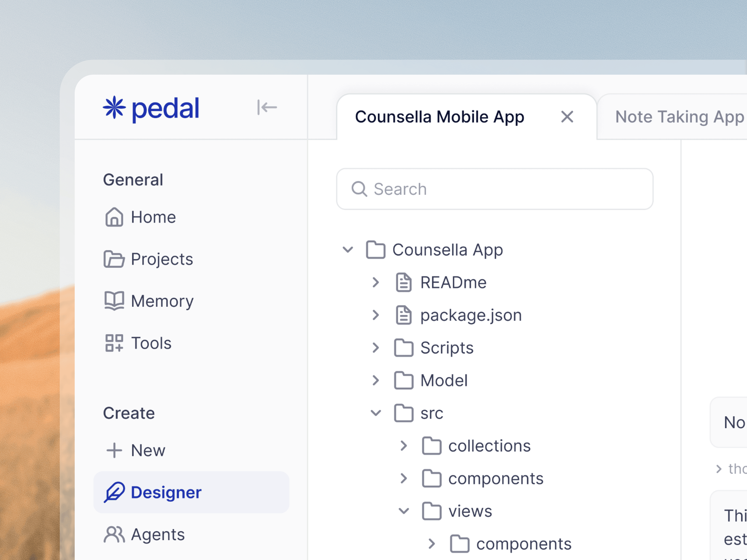Click the plus icon next to New
Image resolution: width=747 pixels, height=560 pixels.
(114, 450)
